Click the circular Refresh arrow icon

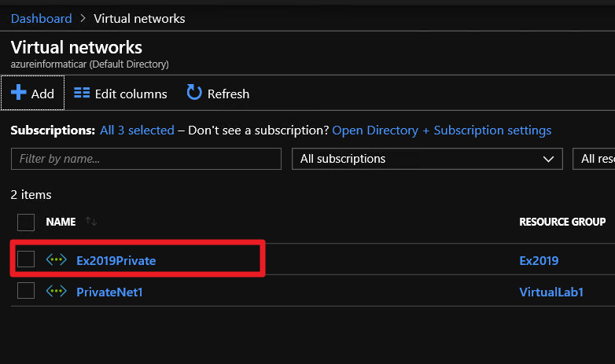click(194, 92)
